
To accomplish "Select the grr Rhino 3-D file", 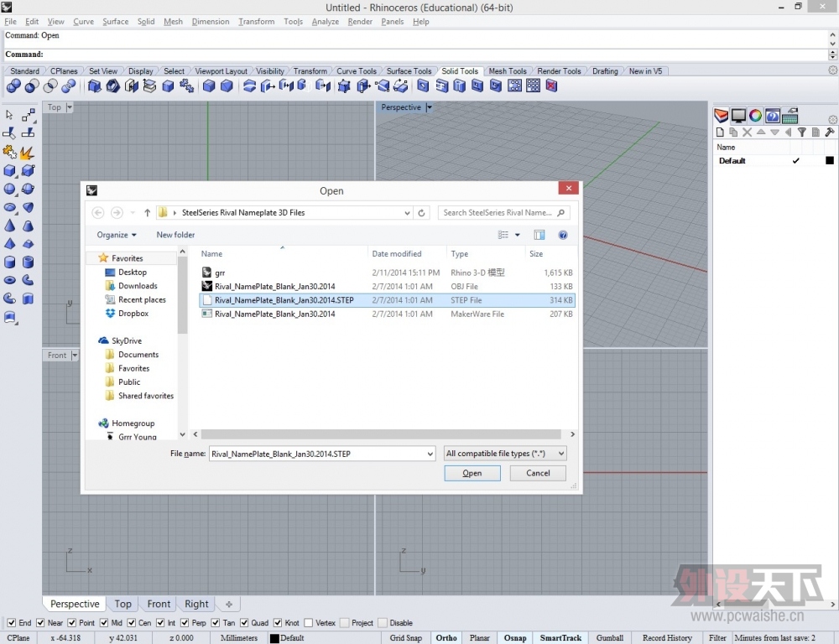I will (x=387, y=273).
